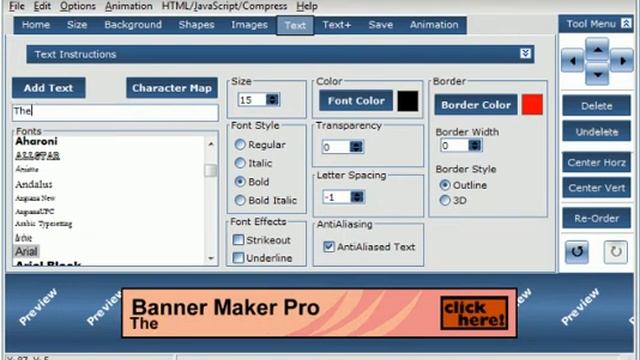640x360 pixels.
Task: Click the Re-Order button
Action: [x=596, y=218]
